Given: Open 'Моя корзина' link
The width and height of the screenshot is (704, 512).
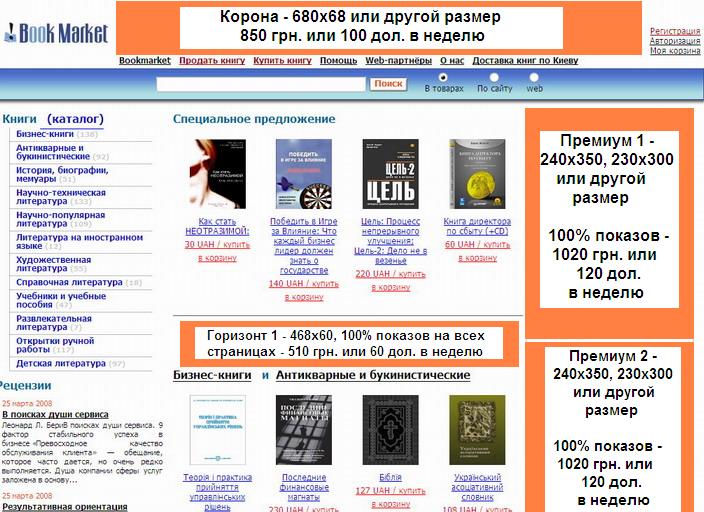Looking at the screenshot, I should 675,51.
